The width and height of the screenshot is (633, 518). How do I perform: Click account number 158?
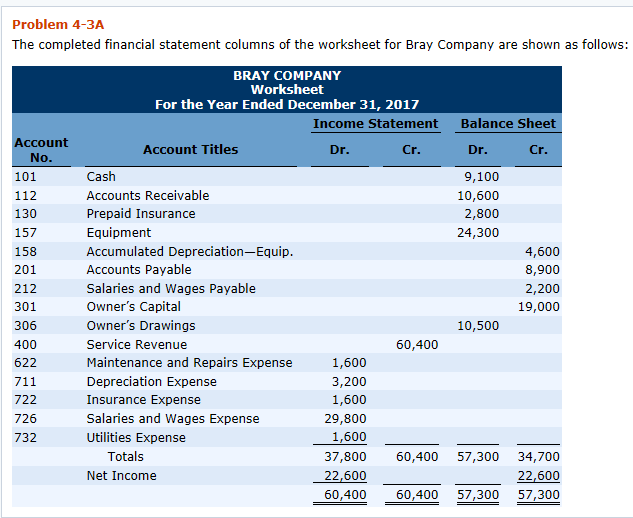(25, 252)
